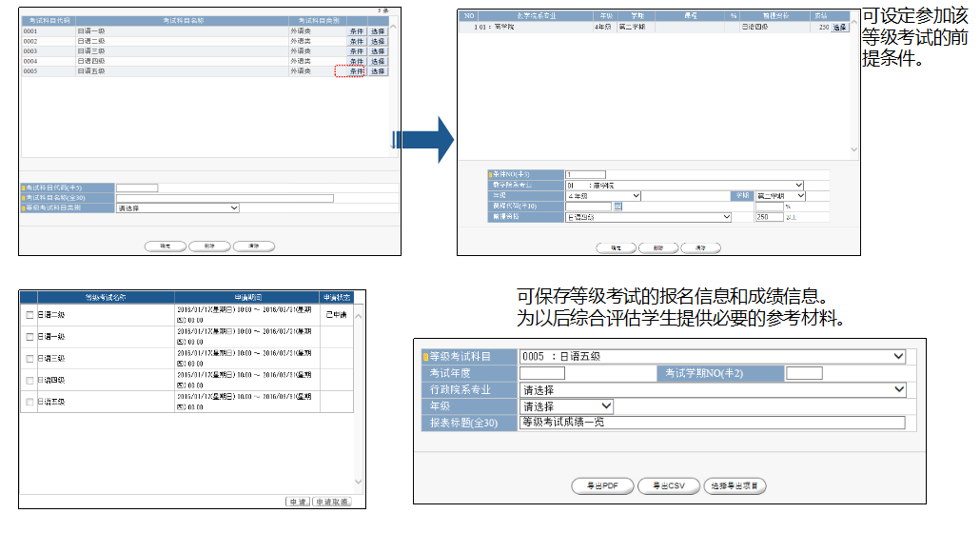Click the 导出PDF button
This screenshot has height=533, width=980.
pyautogui.click(x=602, y=486)
